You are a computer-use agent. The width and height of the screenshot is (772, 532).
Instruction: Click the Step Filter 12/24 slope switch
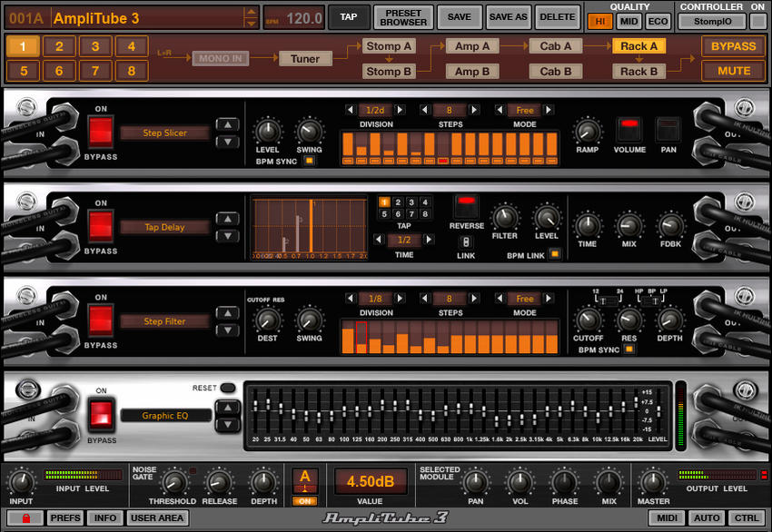pos(607,300)
